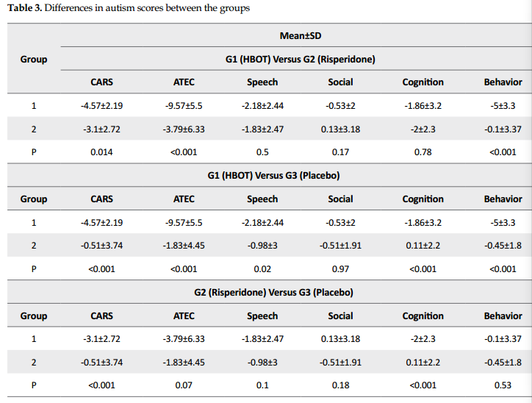Select the 0.78 Cognition P value
Viewport: 532px width, 403px height.
(x=423, y=152)
